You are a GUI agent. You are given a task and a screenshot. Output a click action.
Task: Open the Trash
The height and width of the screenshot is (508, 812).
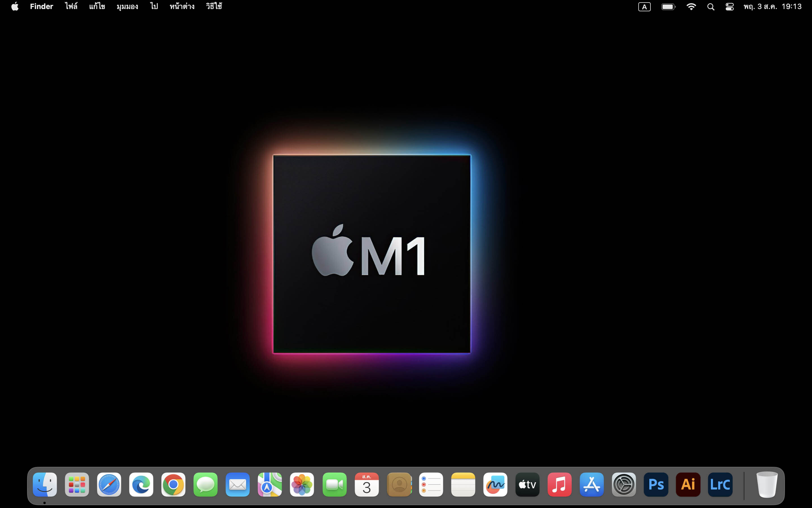coord(767,485)
